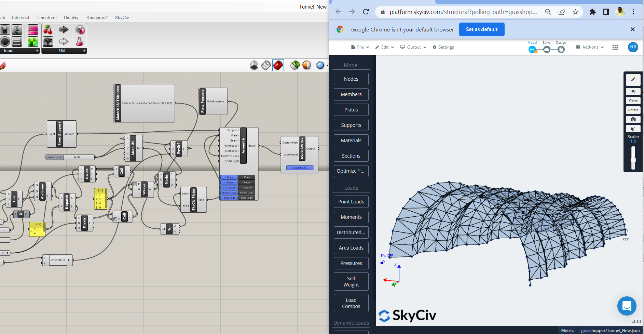Click Set as default browser button
The width and height of the screenshot is (644, 334).
click(x=482, y=29)
